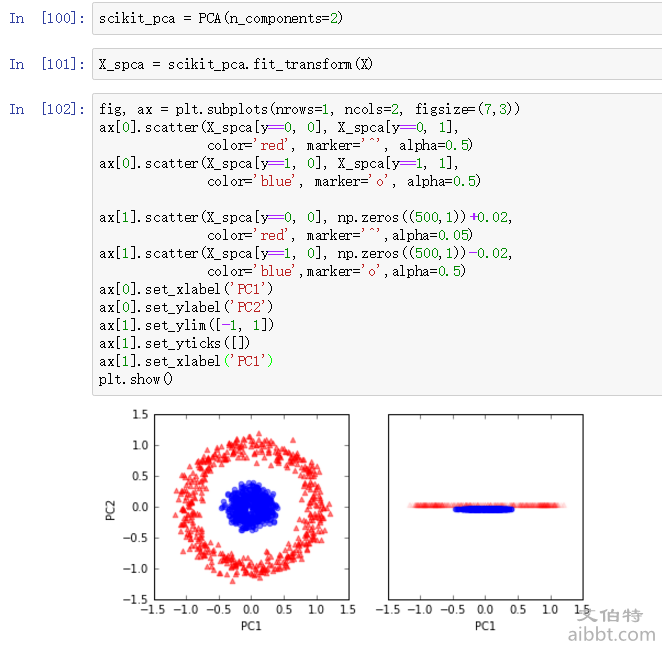Click the code cell containing fit_transform(X)
The image size is (662, 646).
(x=377, y=64)
